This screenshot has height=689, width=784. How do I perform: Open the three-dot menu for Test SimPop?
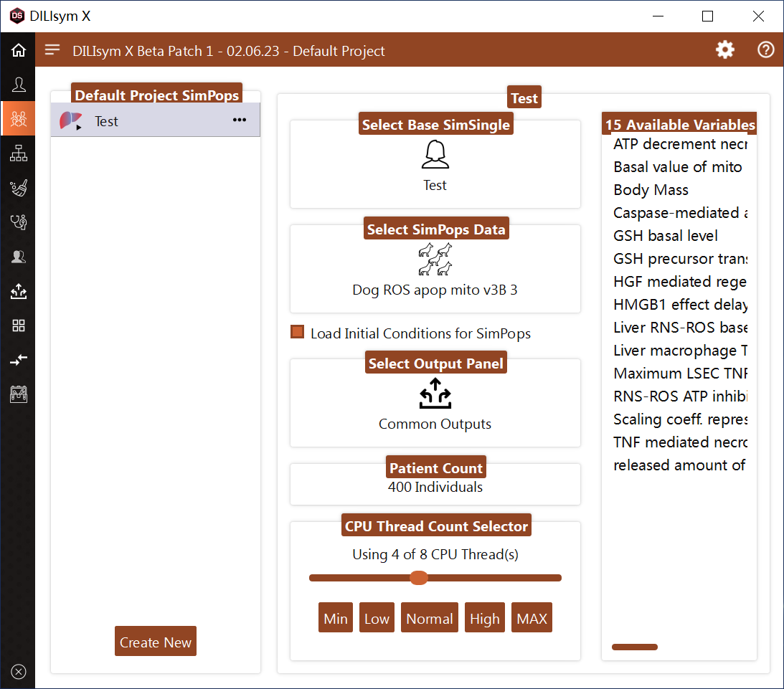tap(240, 120)
